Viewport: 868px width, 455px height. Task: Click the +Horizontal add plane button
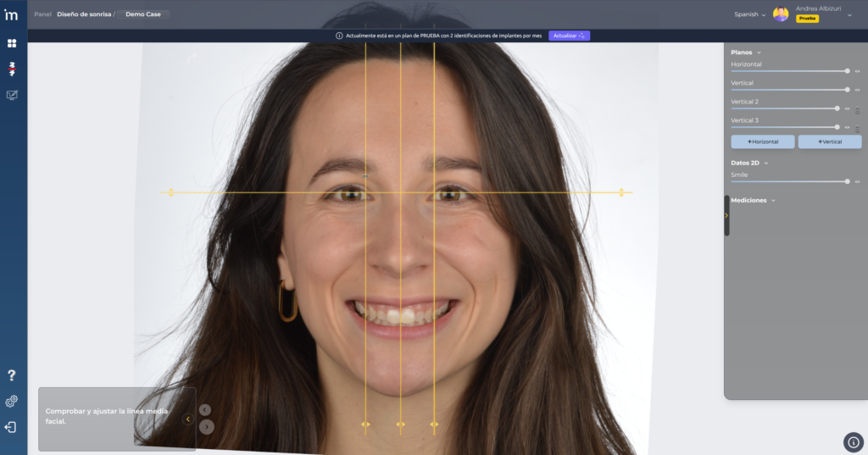click(763, 141)
